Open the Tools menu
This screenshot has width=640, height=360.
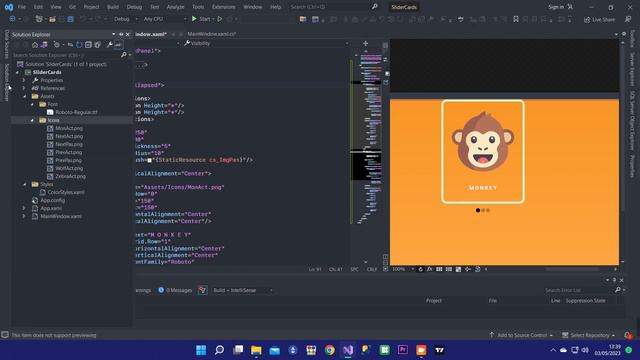198,7
